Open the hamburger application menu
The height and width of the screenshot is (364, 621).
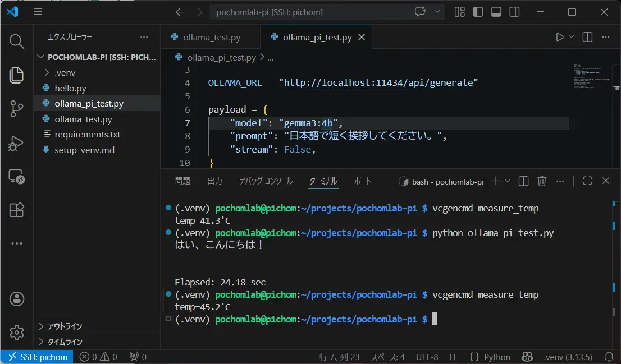click(38, 12)
